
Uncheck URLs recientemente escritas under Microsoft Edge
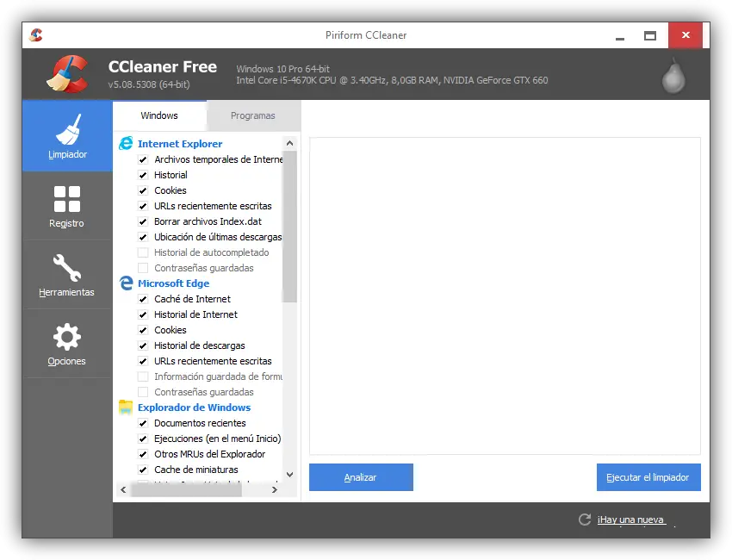click(143, 361)
